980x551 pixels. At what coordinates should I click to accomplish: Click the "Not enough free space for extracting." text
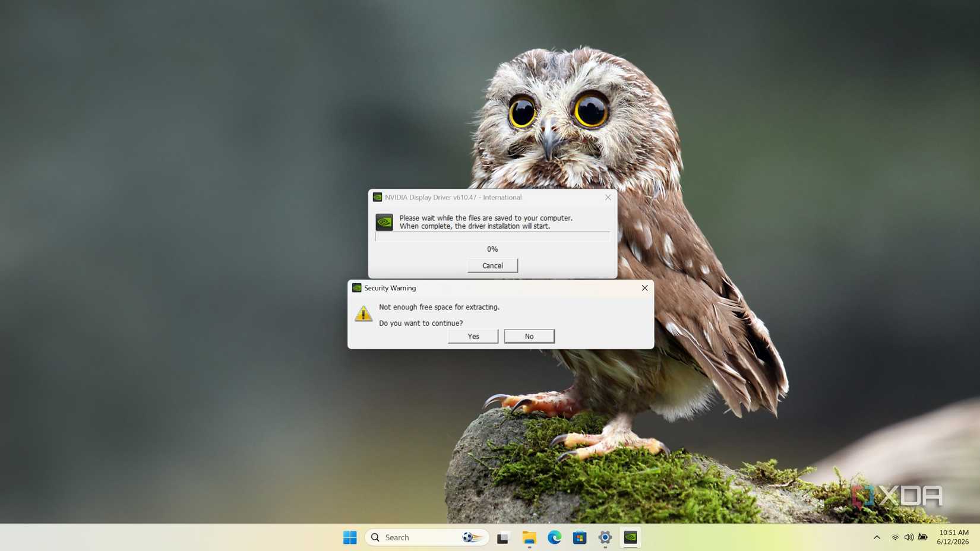click(439, 307)
